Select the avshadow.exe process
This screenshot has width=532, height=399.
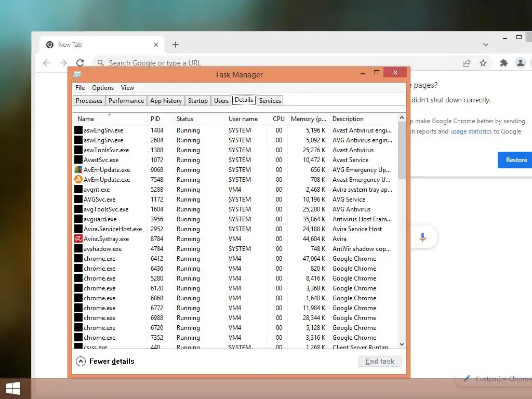(x=235, y=249)
